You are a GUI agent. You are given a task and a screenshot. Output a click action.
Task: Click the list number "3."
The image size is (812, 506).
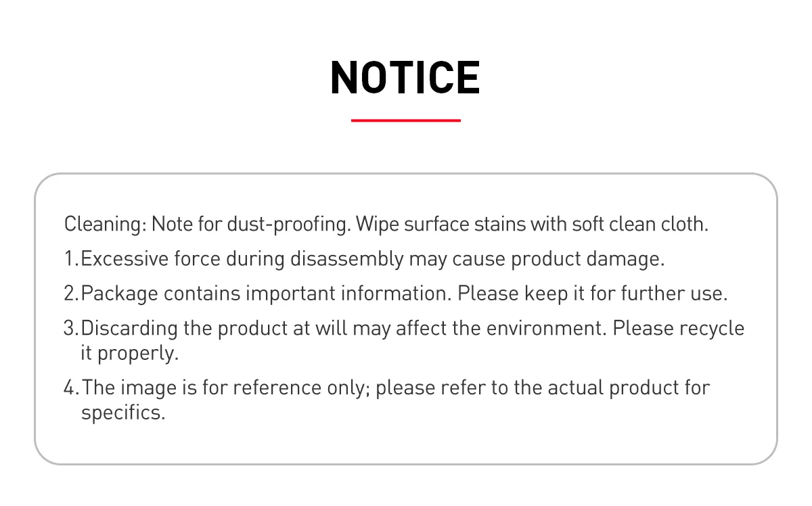click(x=72, y=328)
